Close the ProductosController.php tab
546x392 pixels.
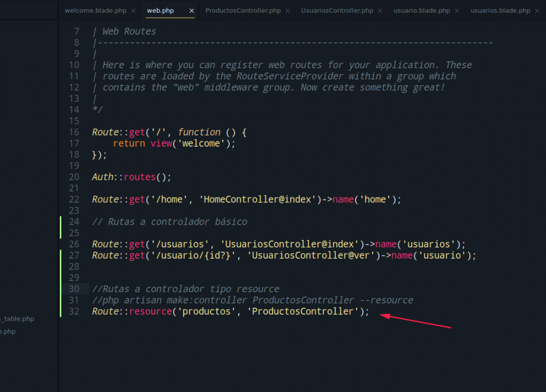[287, 11]
